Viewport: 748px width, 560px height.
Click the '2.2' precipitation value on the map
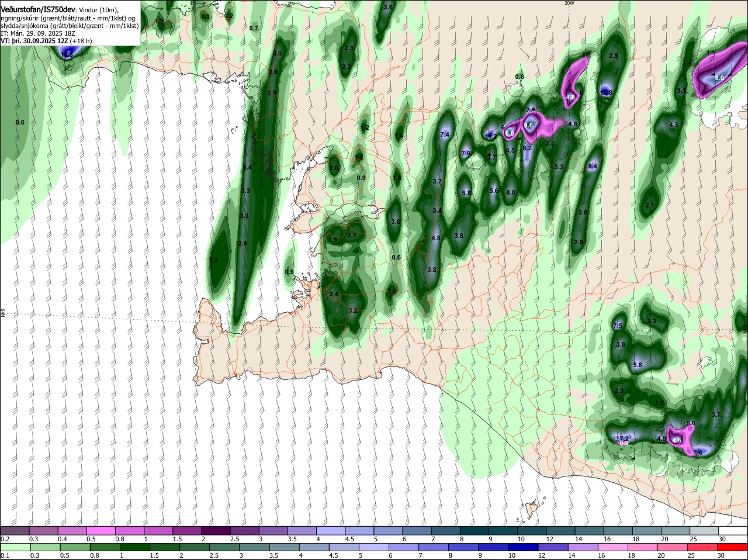click(347, 67)
